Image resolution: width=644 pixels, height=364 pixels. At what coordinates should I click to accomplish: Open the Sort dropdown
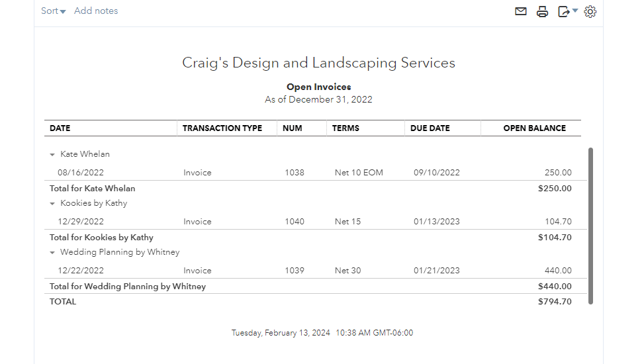53,11
